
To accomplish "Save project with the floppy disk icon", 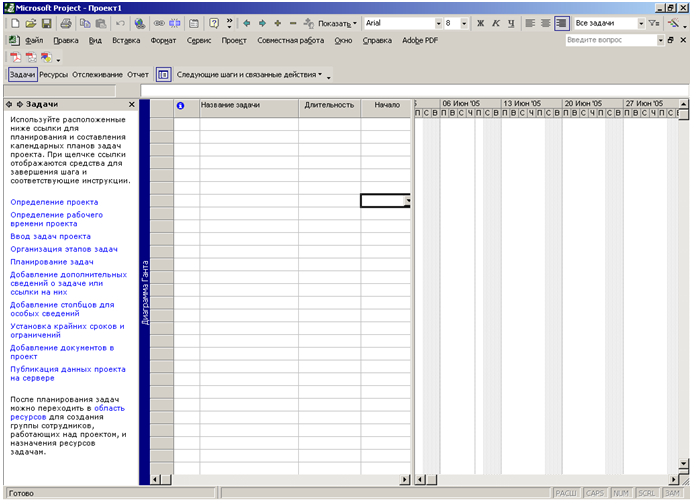I will [46, 23].
